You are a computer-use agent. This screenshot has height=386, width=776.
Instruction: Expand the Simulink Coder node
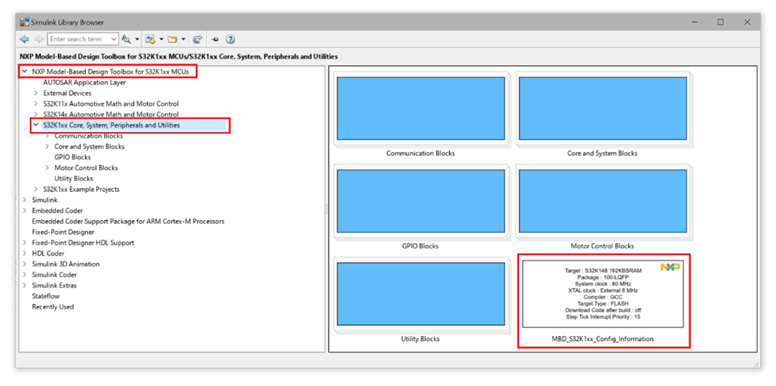click(24, 275)
